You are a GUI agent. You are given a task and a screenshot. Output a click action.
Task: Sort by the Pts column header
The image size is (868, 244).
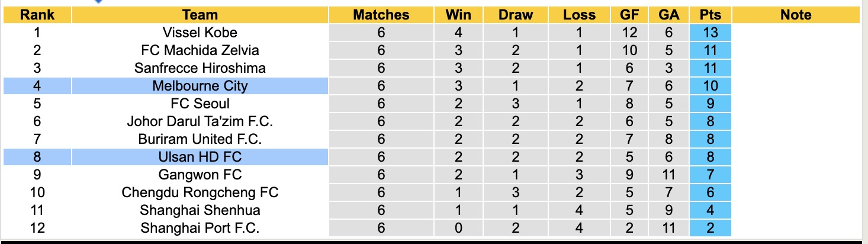click(x=710, y=15)
